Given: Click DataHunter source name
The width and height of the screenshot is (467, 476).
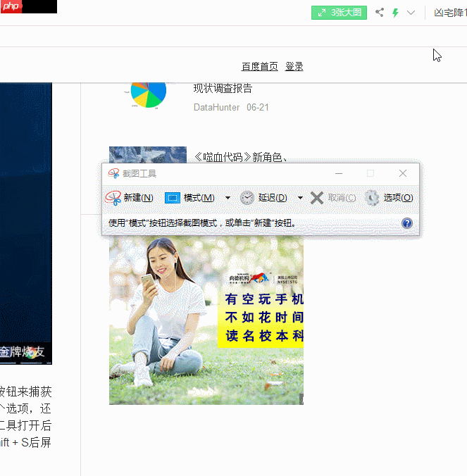Looking at the screenshot, I should [216, 107].
